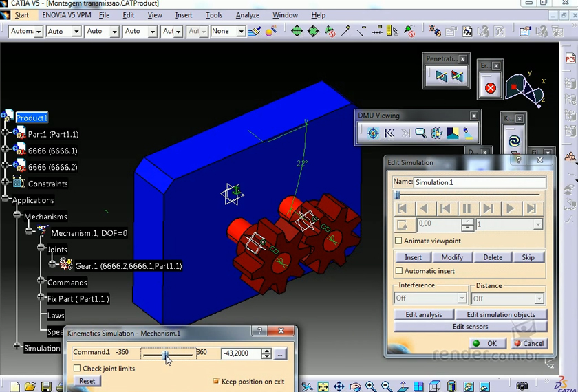Open the Analyze menu
This screenshot has height=392, width=578.
247,15
